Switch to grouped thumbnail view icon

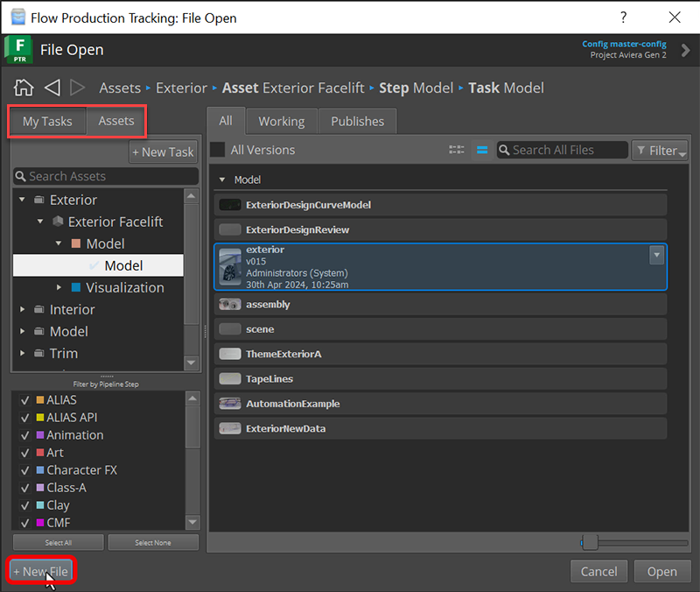(456, 150)
